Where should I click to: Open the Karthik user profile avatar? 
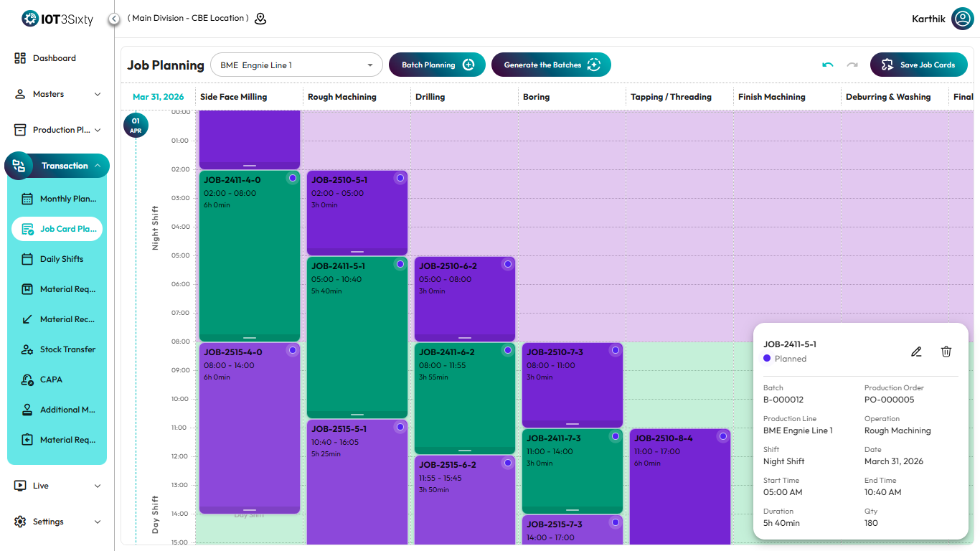pos(962,19)
